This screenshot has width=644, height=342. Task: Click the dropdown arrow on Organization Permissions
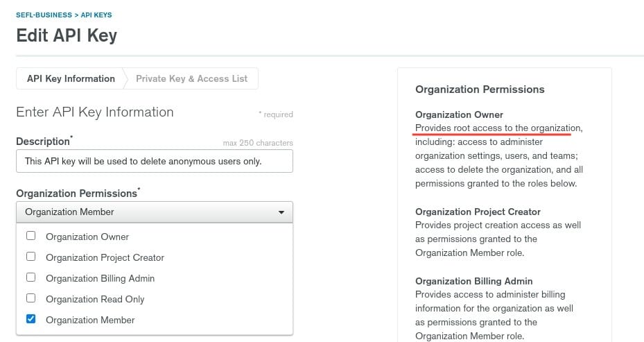pyautogui.click(x=281, y=212)
